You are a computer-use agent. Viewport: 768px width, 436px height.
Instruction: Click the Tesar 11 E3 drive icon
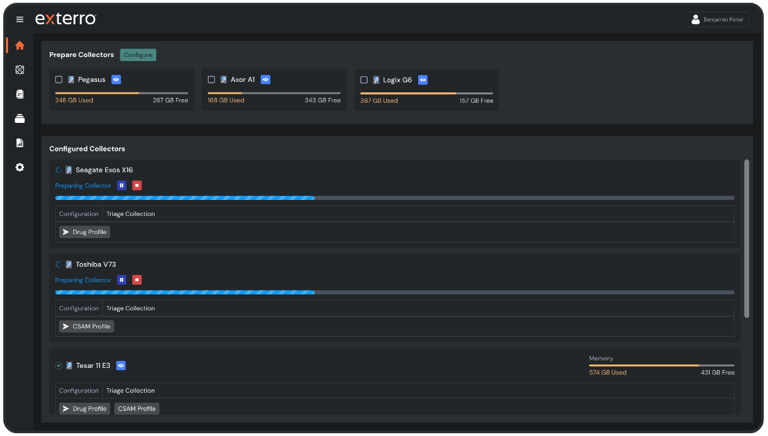(69, 365)
